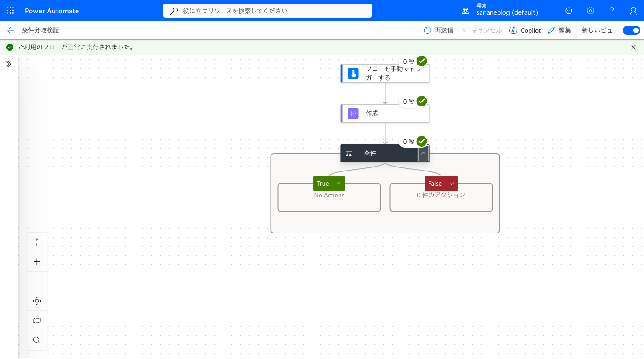Open the feedback smiley icon
Screen dimensions: 644x359
point(569,11)
